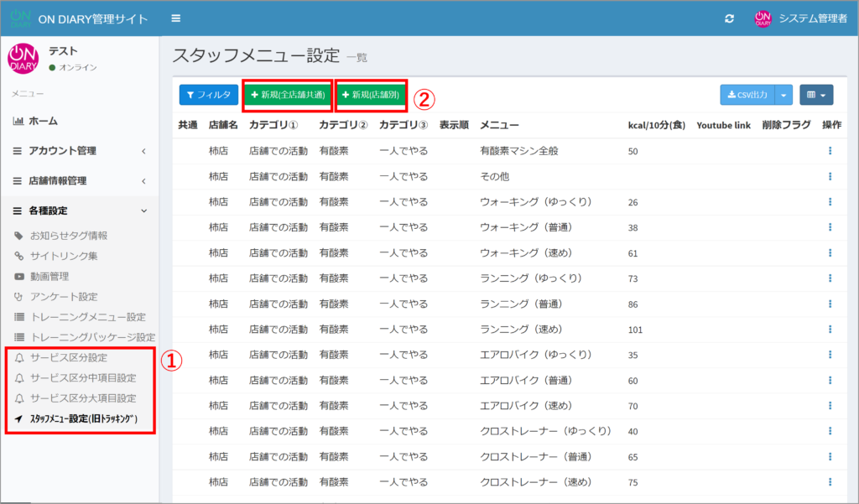Collapse the 各種設定 sidebar menu
859x504 pixels.
pyautogui.click(x=79, y=210)
